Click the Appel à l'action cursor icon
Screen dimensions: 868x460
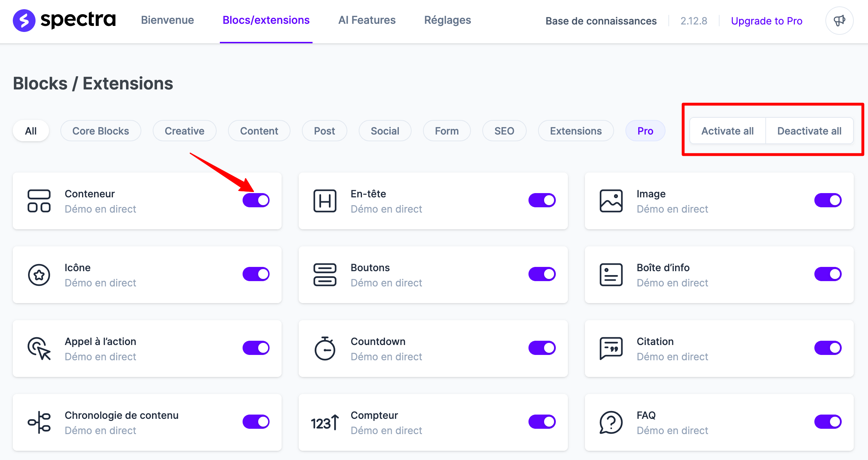(x=39, y=349)
